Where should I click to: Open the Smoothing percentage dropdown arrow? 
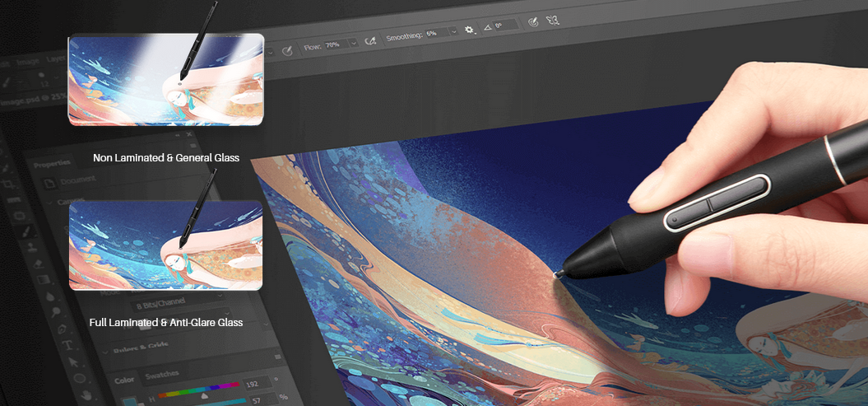point(454,31)
